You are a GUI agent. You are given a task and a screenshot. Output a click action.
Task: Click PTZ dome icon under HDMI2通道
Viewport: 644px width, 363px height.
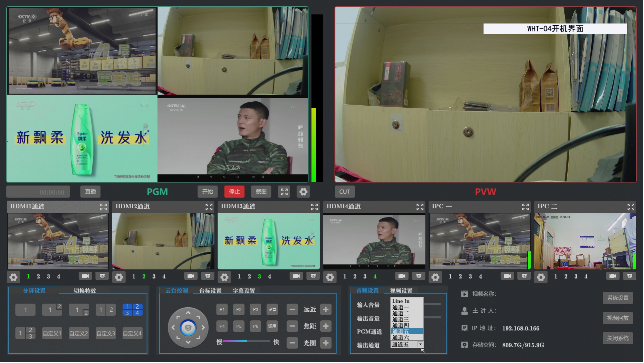pyautogui.click(x=208, y=276)
